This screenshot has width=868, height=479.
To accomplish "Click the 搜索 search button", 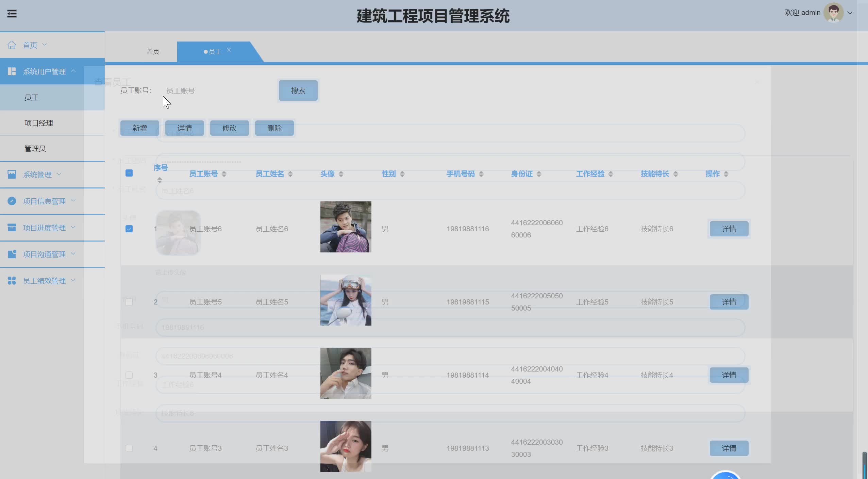I will [x=298, y=90].
